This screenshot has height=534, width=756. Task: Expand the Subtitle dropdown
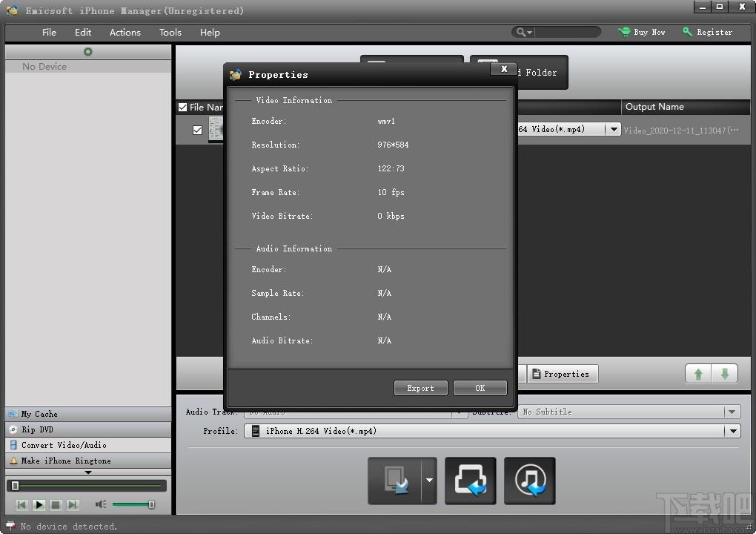(732, 412)
